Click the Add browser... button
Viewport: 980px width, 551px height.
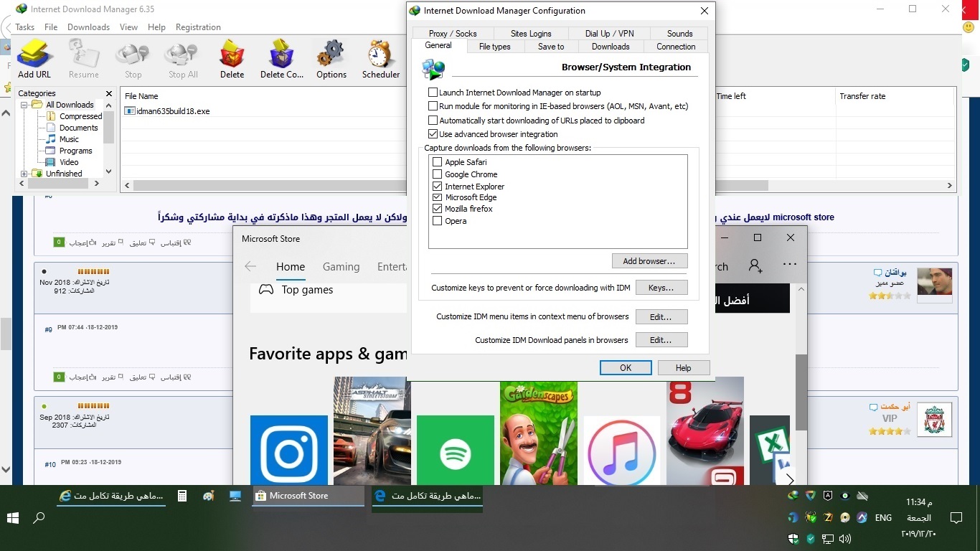649,261
